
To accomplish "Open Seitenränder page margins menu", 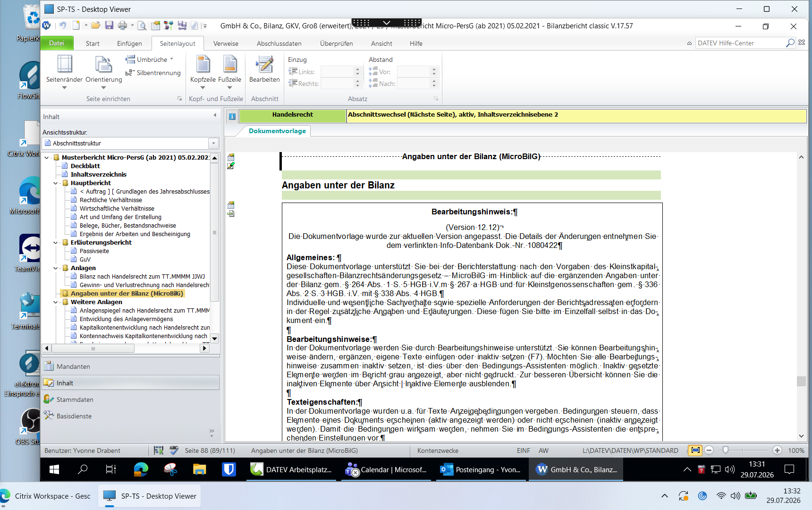I will (64, 71).
